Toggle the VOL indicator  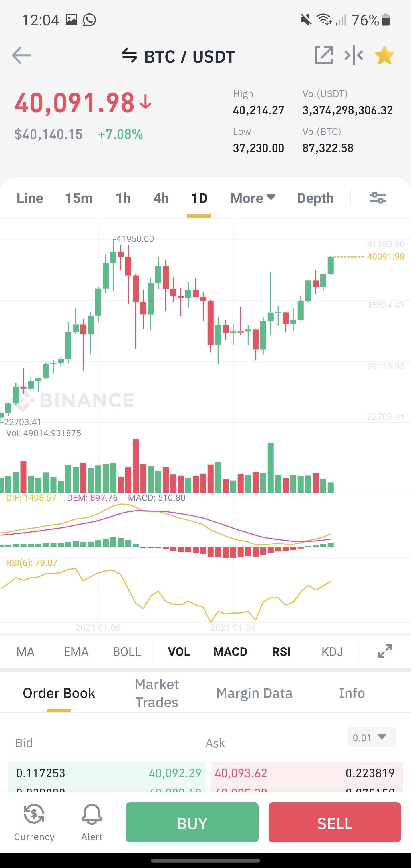tap(179, 652)
